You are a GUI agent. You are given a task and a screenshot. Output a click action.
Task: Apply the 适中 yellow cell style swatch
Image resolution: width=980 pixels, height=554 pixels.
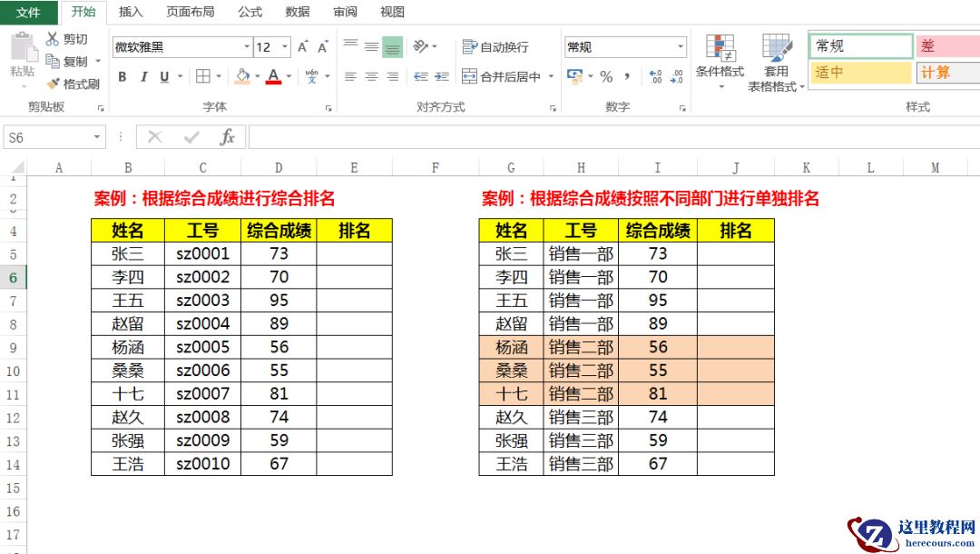tap(858, 73)
